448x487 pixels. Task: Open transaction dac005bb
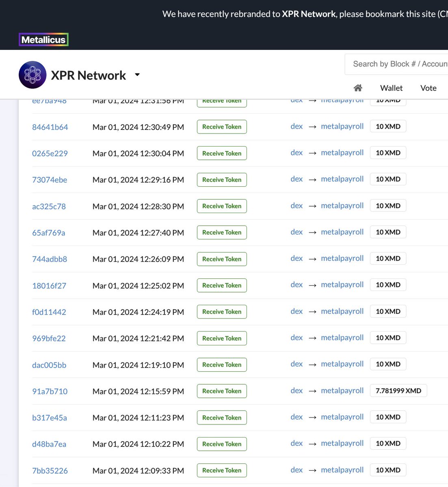tap(49, 365)
